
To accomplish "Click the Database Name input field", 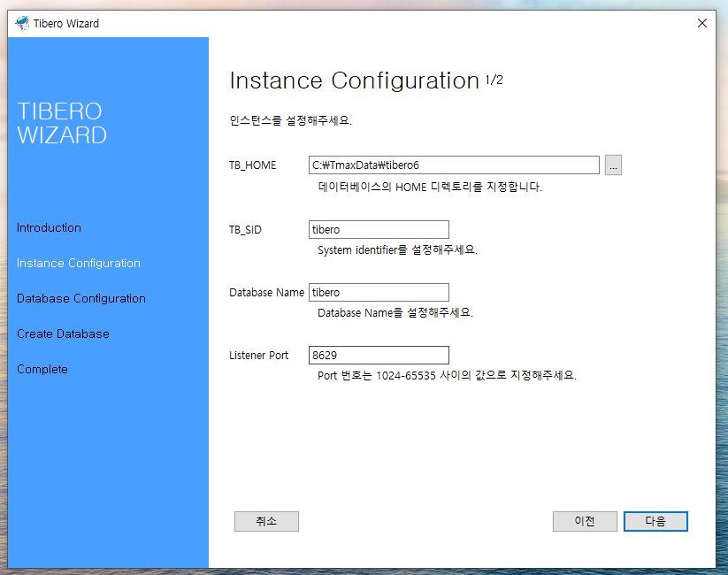I will click(x=379, y=292).
